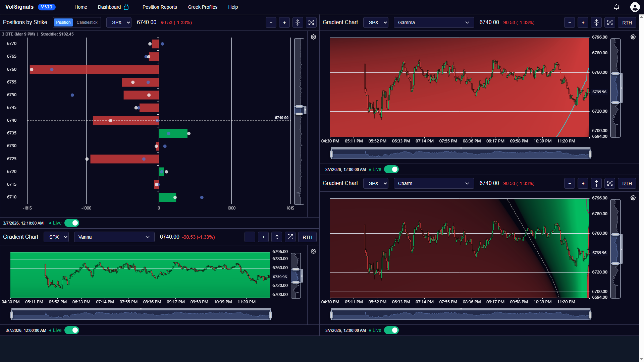
Task: Open settings gear of Charm gradient chart
Action: [633, 198]
